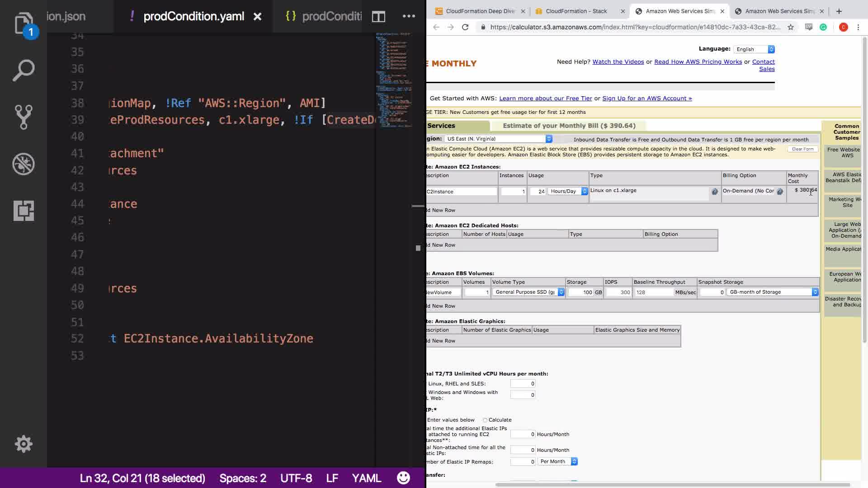The image size is (868, 488).
Task: Open the Hours/Day usage dropdown
Action: (x=567, y=191)
